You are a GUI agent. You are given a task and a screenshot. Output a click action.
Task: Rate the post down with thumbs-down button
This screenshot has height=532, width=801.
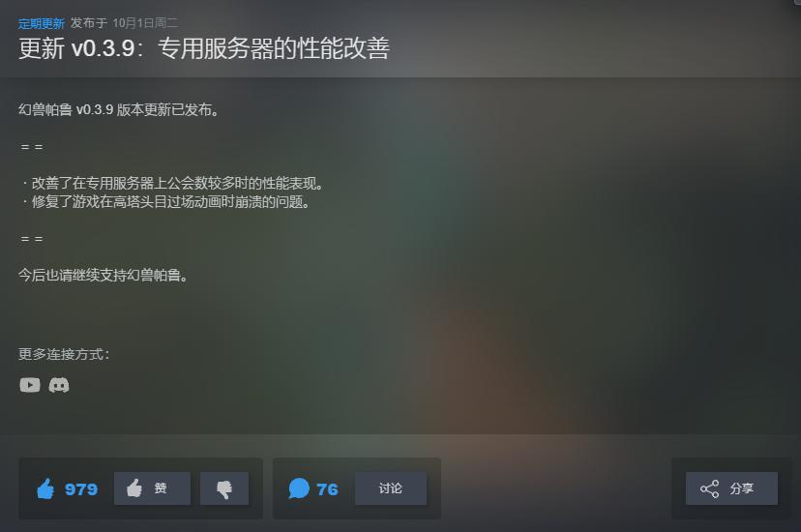[x=224, y=488]
